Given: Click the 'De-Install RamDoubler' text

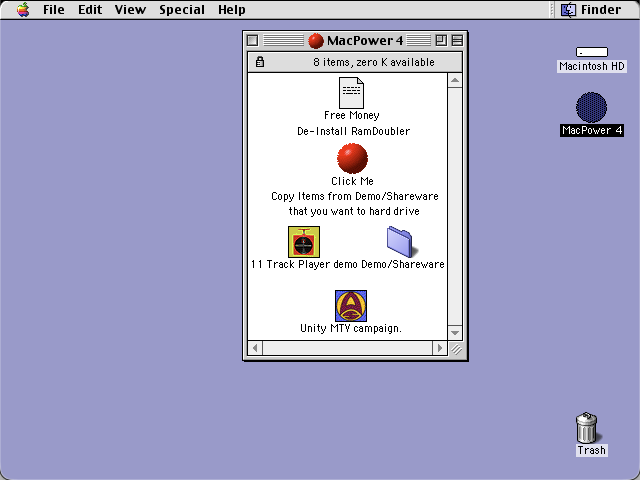Looking at the screenshot, I should [x=353, y=131].
